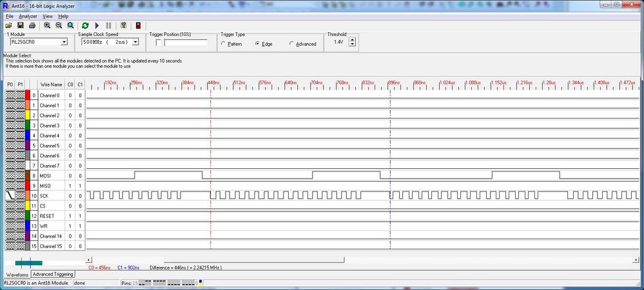Click the P1 trigger cell for Channel 7

[20, 166]
